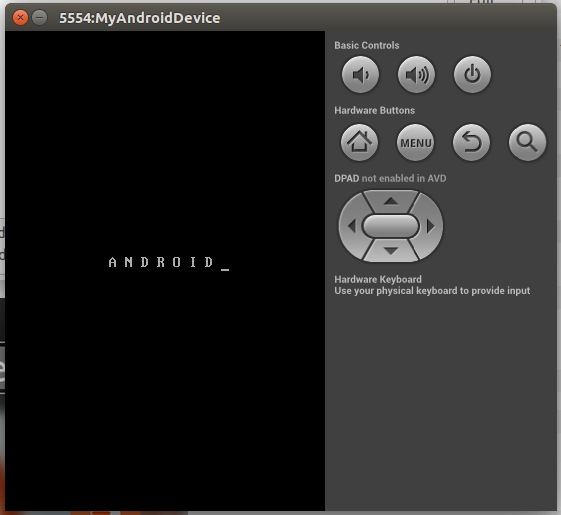Select the DPAD center button
This screenshot has height=515, width=561.
point(391,226)
